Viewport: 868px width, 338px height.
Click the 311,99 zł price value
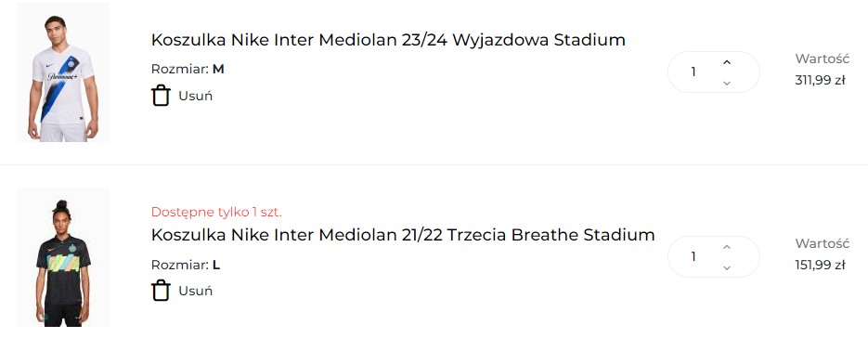click(x=820, y=81)
